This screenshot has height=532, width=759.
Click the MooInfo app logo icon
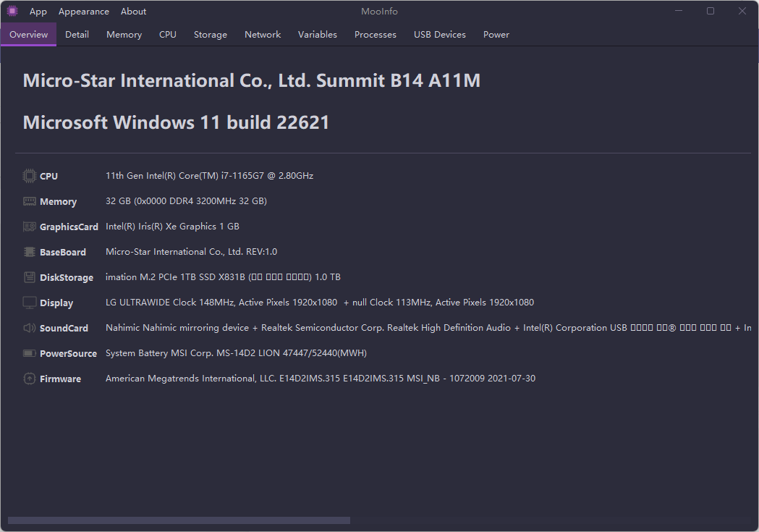12,11
